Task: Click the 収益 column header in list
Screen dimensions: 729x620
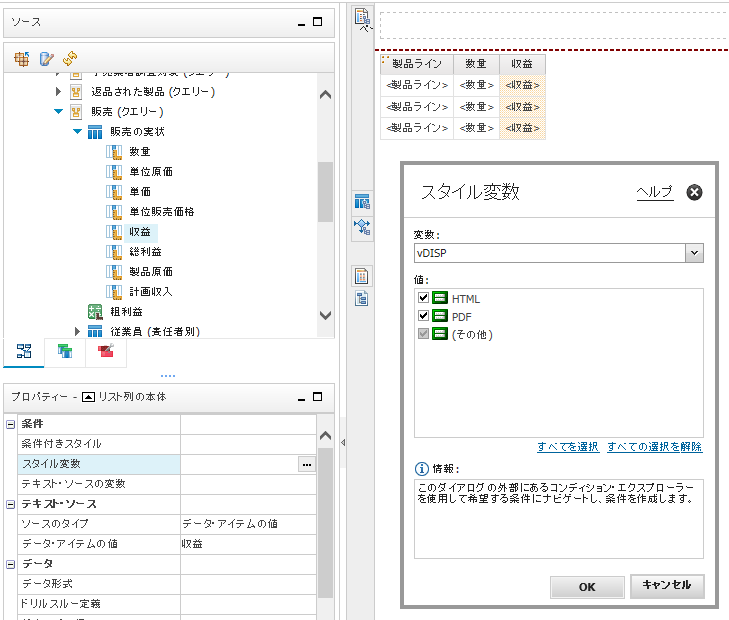Action: [x=522, y=64]
